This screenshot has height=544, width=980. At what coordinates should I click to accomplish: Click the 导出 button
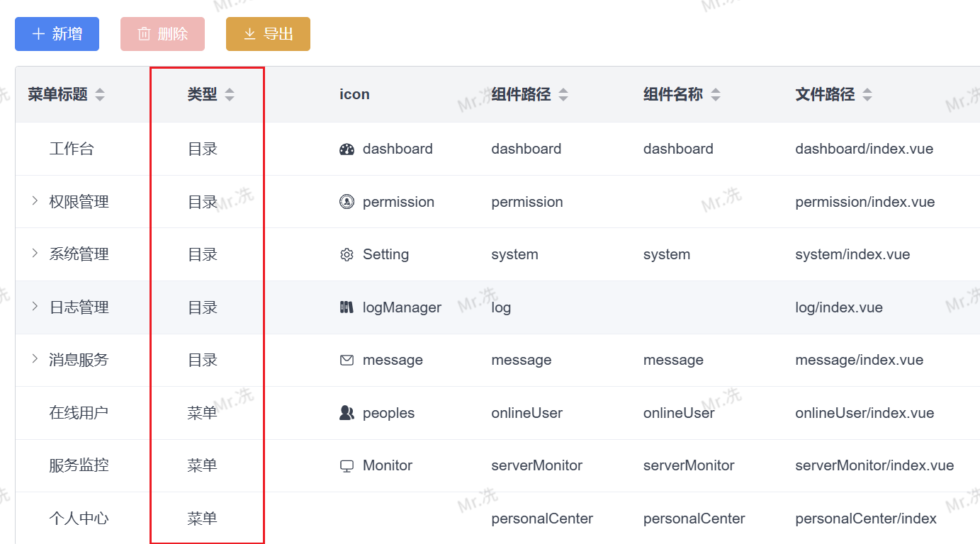click(x=268, y=33)
